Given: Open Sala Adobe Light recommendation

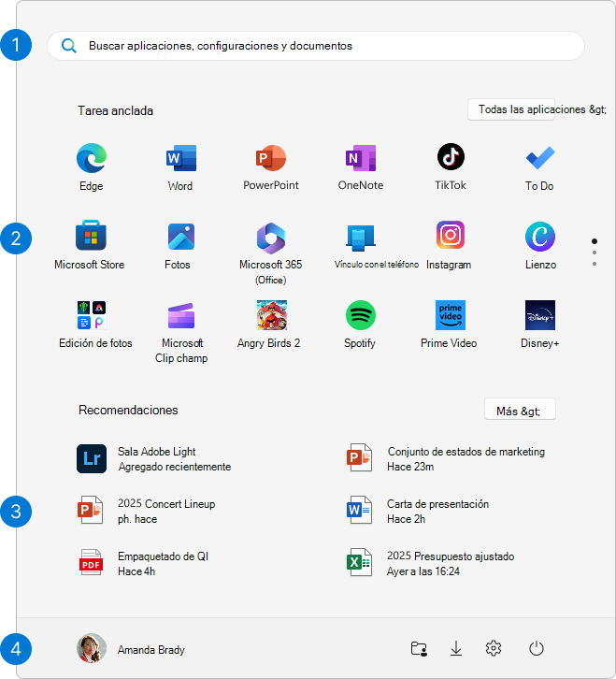Looking at the screenshot, I should coord(153,458).
